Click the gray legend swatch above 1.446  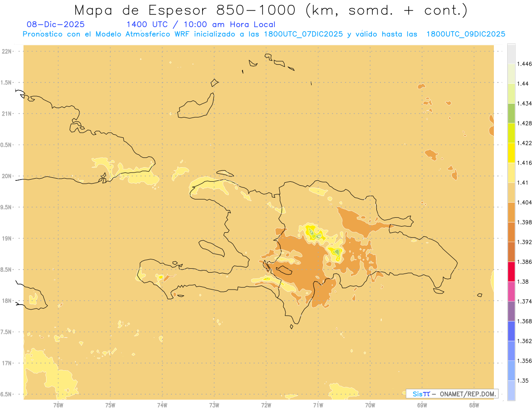pyautogui.click(x=511, y=54)
